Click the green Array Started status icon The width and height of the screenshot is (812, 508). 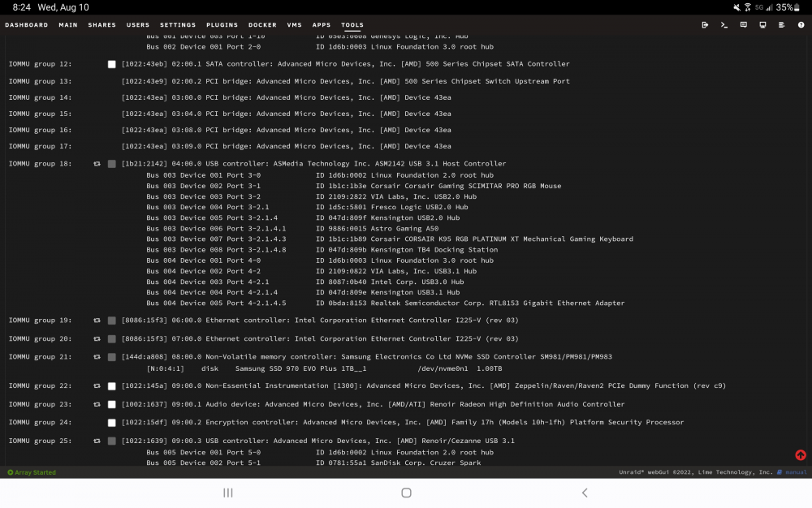(x=11, y=472)
